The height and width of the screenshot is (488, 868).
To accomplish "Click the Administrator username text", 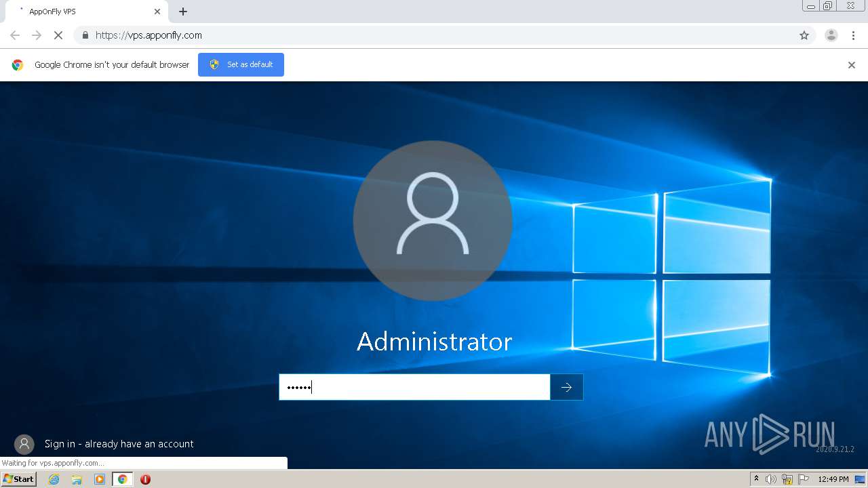I will point(434,341).
